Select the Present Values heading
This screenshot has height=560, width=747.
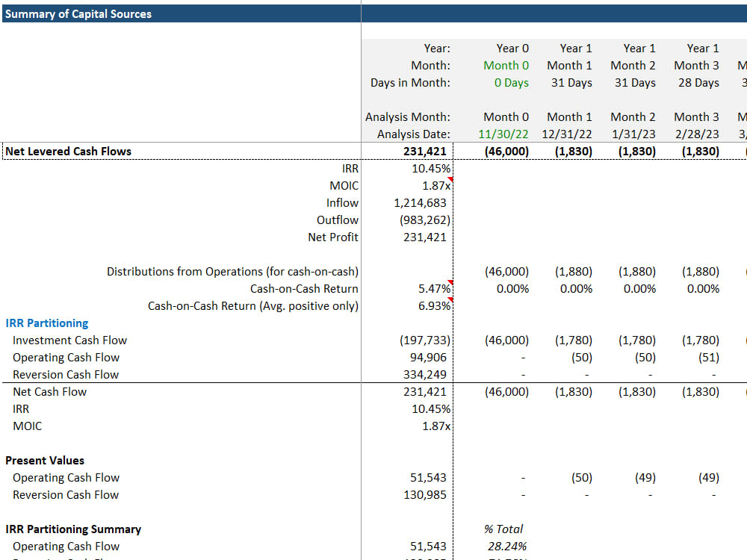45,461
